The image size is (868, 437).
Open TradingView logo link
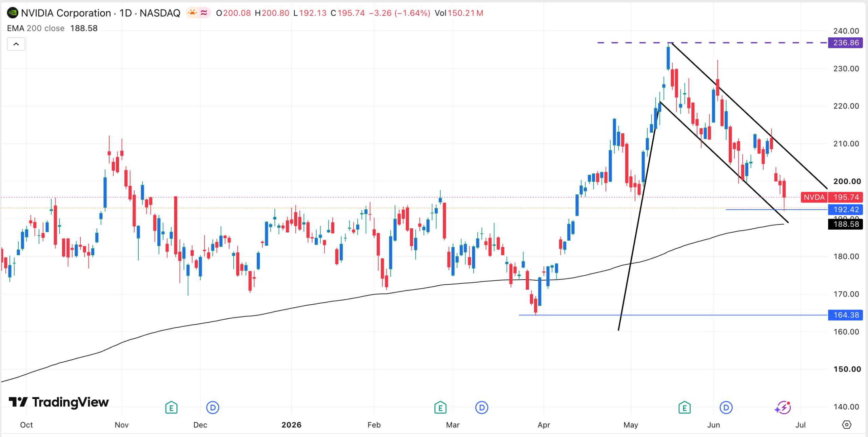pyautogui.click(x=59, y=402)
